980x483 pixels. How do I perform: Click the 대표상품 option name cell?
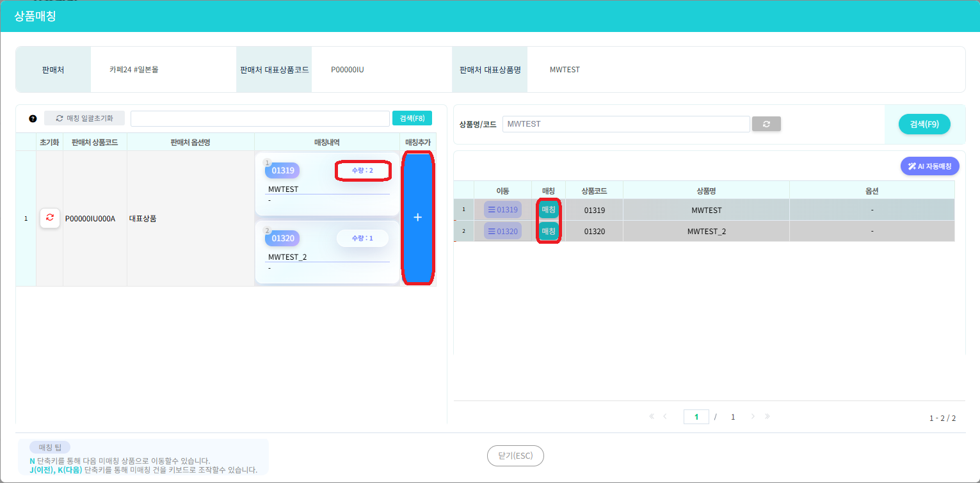[x=191, y=218]
